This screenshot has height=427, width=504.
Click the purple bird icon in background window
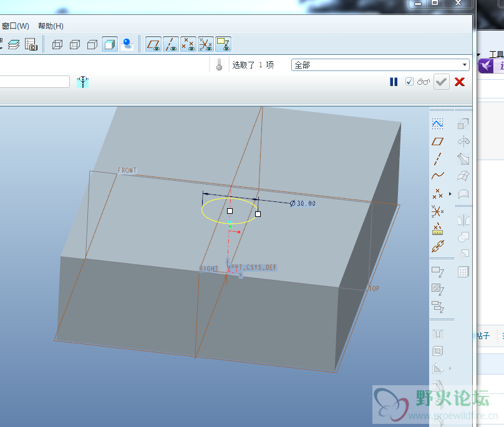tap(486, 66)
